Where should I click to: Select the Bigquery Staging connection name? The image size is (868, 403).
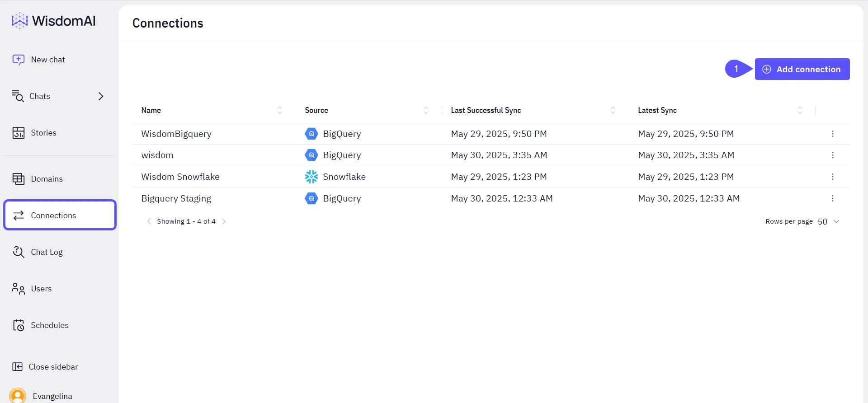(x=176, y=198)
